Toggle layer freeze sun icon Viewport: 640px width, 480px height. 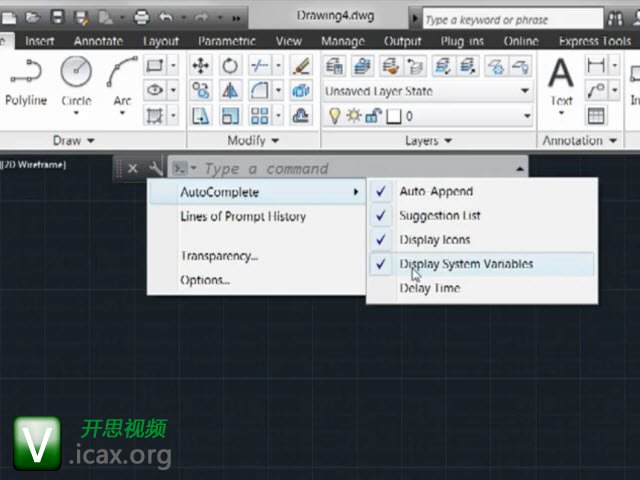click(353, 116)
